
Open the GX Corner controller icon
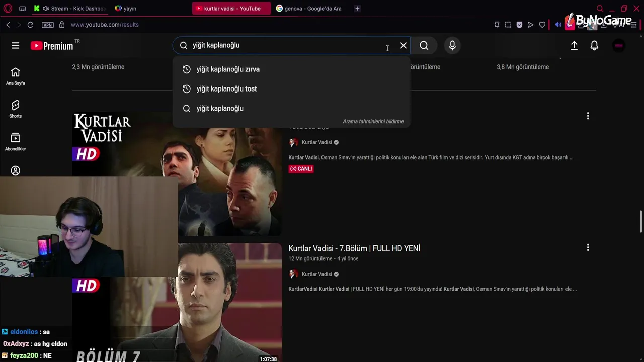click(22, 9)
